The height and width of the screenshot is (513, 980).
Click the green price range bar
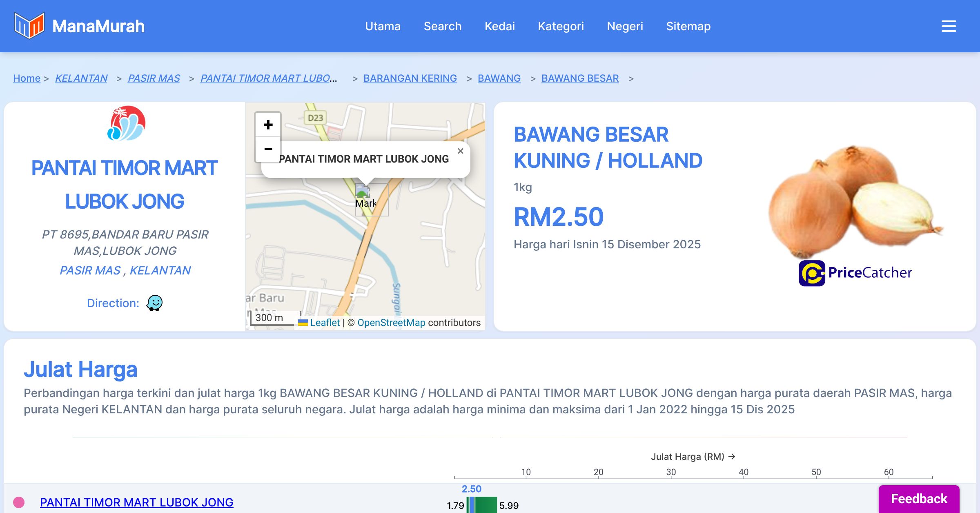click(486, 505)
